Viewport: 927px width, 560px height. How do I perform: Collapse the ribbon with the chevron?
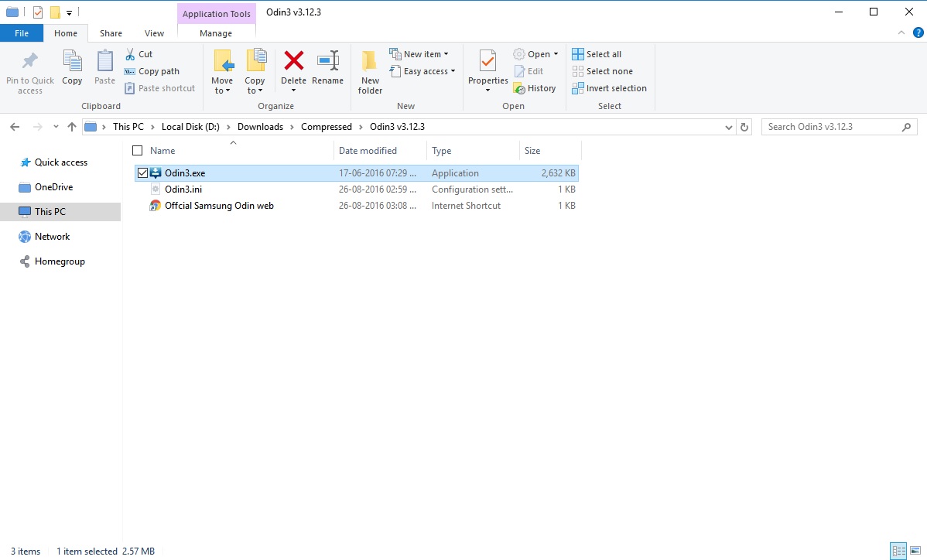coord(901,33)
